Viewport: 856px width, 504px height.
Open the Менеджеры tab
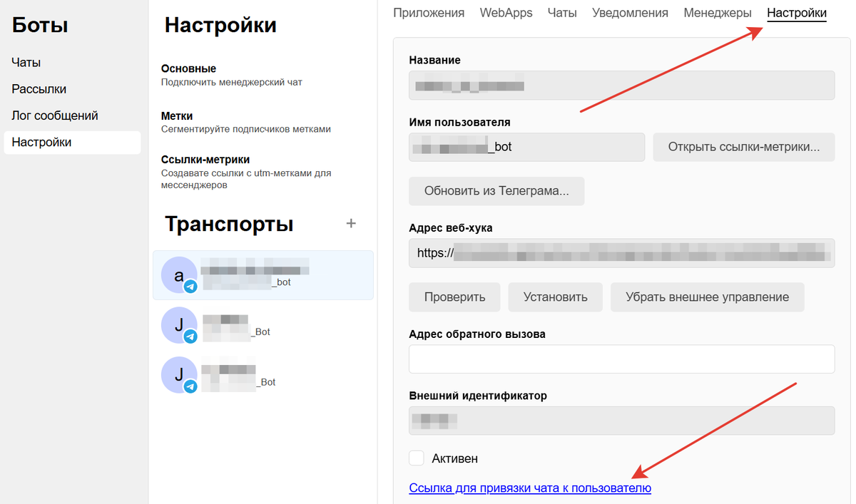coord(718,13)
